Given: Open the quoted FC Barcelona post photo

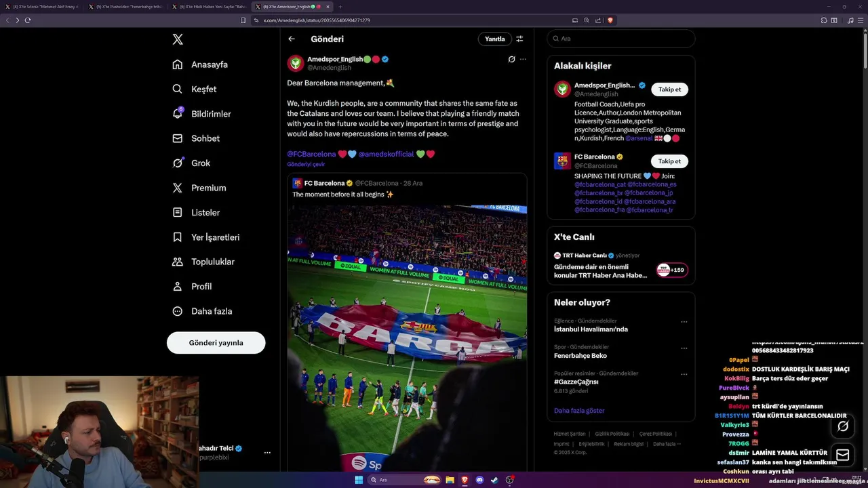Looking at the screenshot, I should click(x=407, y=337).
